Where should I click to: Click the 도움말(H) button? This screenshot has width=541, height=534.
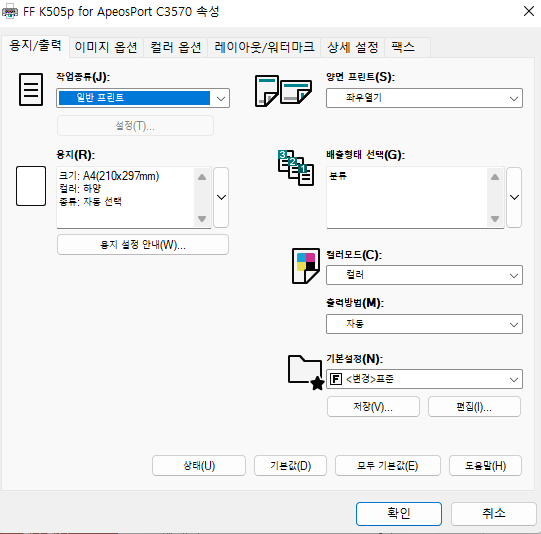point(485,465)
